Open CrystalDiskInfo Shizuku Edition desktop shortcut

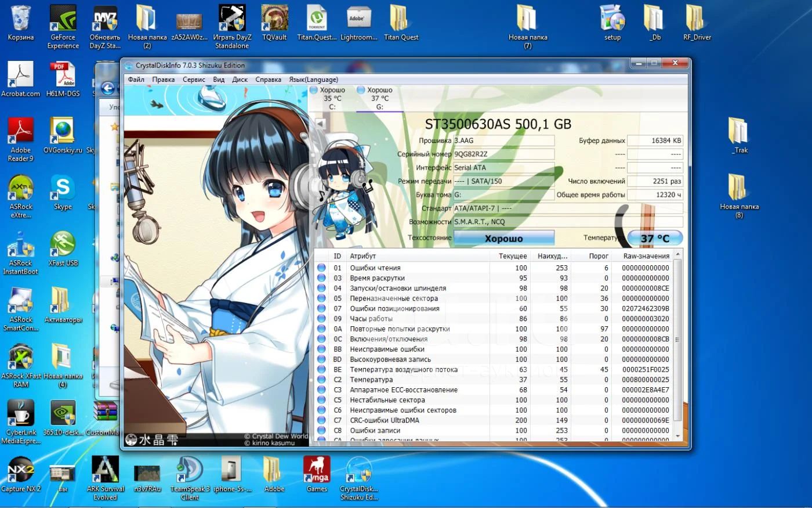coord(359,470)
